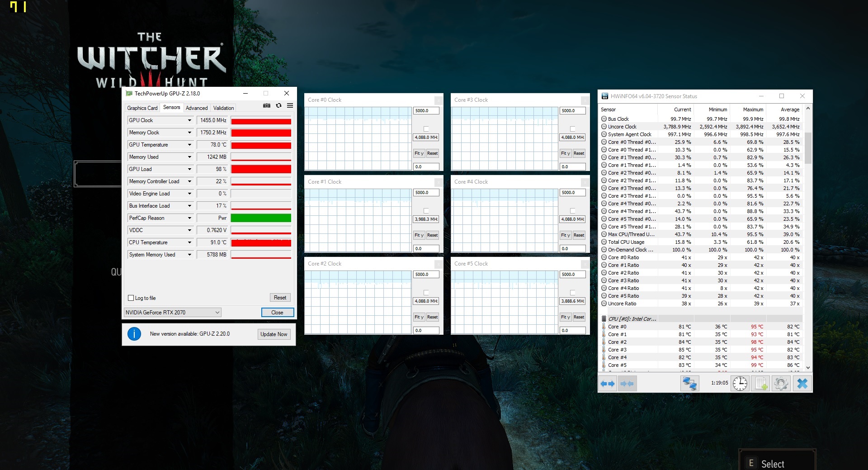
Task: Click the CPU Core #0 thermometer icon
Action: point(604,327)
